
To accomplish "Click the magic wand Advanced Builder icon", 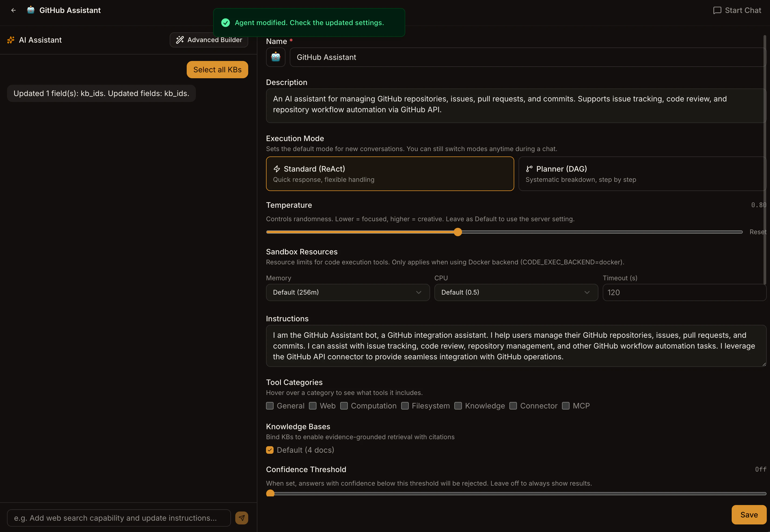I will coord(180,40).
